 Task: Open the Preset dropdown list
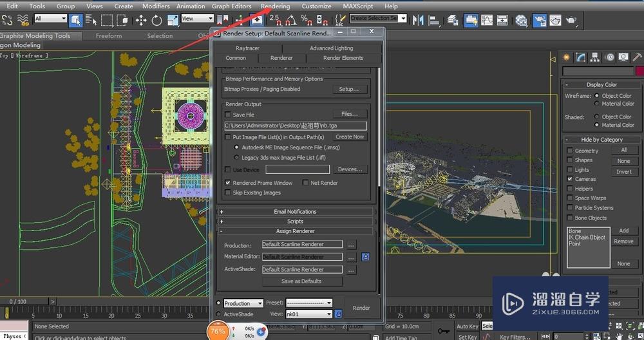309,303
